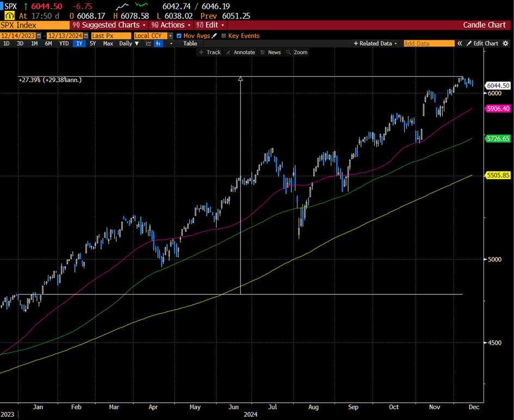Click the Dec month label on time axis
The height and width of the screenshot is (420, 514).
point(474,407)
